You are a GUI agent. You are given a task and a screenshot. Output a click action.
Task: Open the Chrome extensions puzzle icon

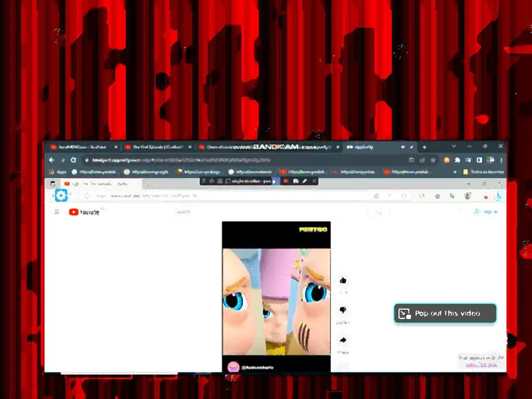tap(457, 160)
